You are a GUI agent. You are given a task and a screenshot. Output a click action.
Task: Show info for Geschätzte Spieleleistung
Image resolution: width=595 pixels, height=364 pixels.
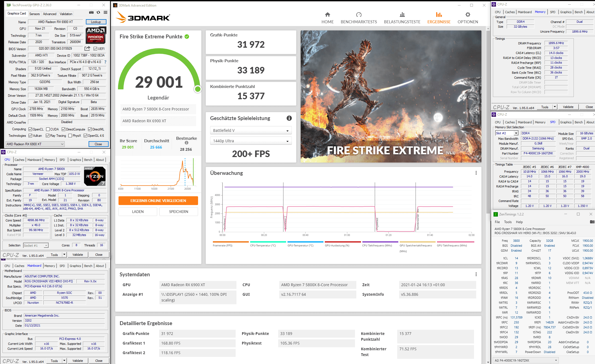tap(289, 118)
